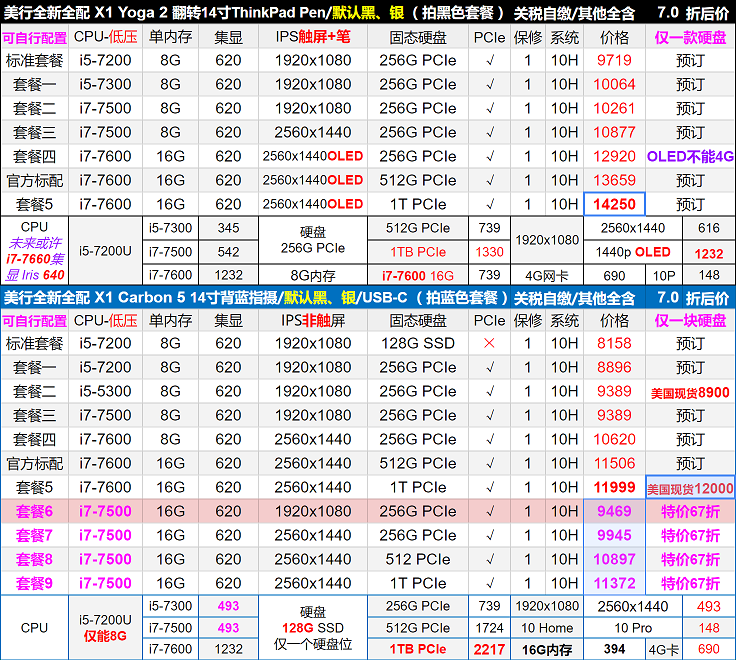Select the 345 upgrade price cell
The image size is (736, 660).
click(228, 228)
